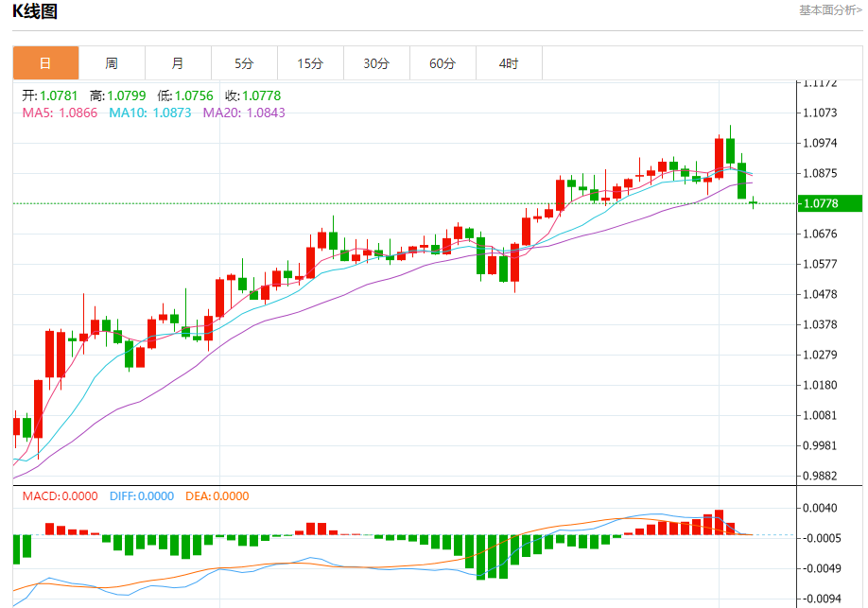Screen dimensions: 868x608
Task: Open the 15分 interval tab
Action: coord(310,63)
